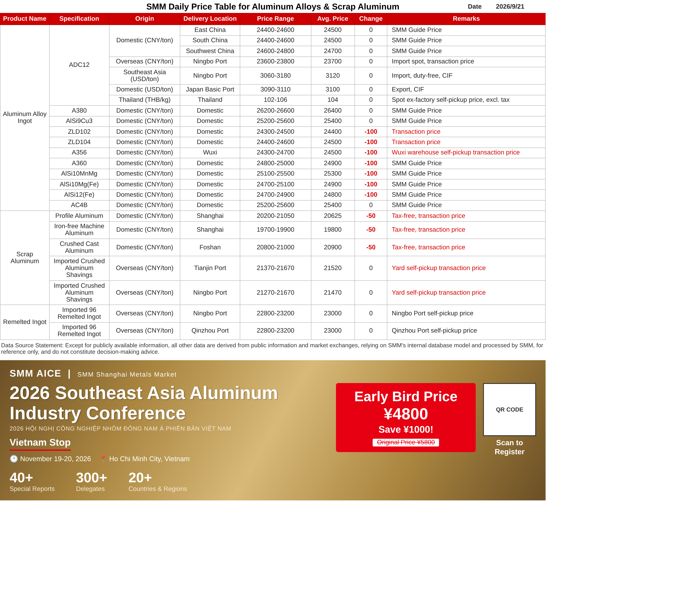This screenshot has height=616, width=681.
Task: Click the Remarks column header
Action: (466, 19)
